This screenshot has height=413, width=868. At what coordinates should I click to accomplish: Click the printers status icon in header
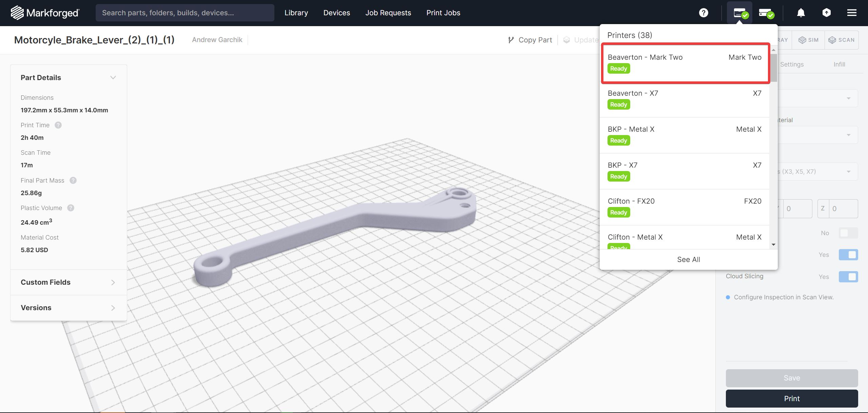click(x=740, y=13)
